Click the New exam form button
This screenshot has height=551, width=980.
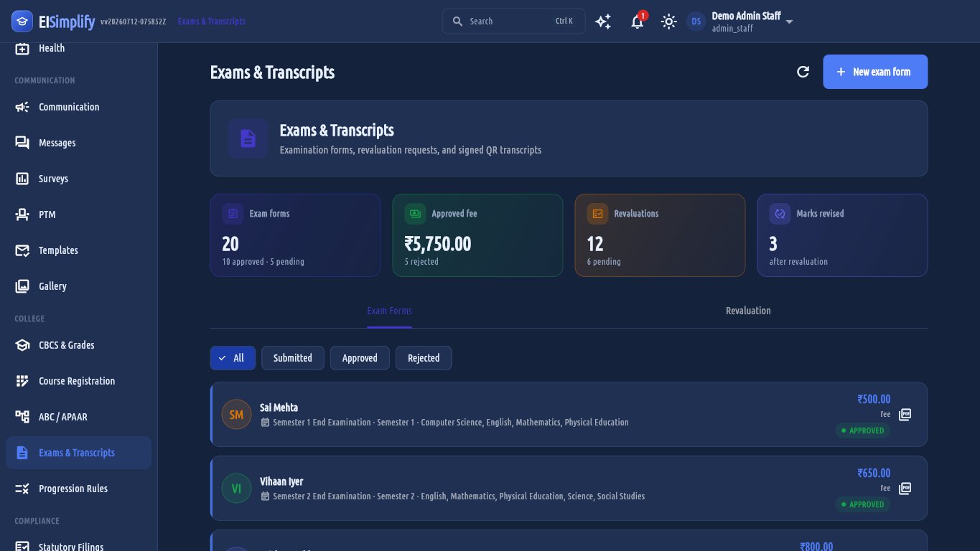(x=875, y=72)
